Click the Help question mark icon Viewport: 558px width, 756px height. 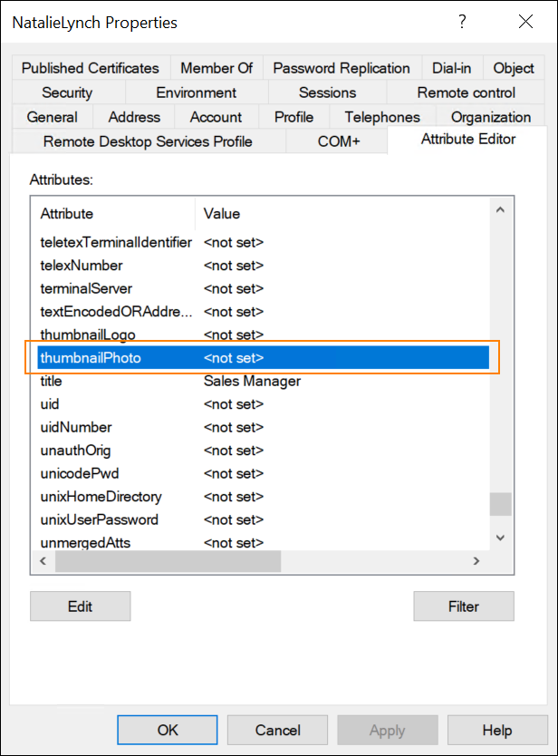(462, 22)
